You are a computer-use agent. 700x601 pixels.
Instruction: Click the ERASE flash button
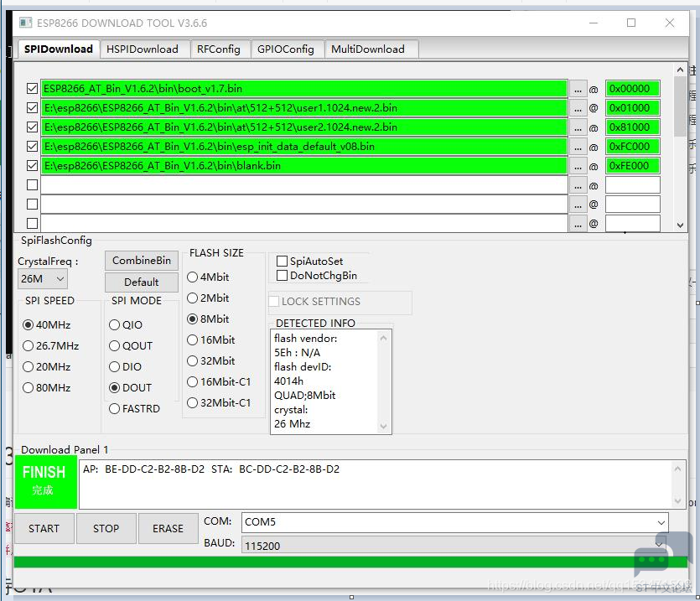pos(168,528)
